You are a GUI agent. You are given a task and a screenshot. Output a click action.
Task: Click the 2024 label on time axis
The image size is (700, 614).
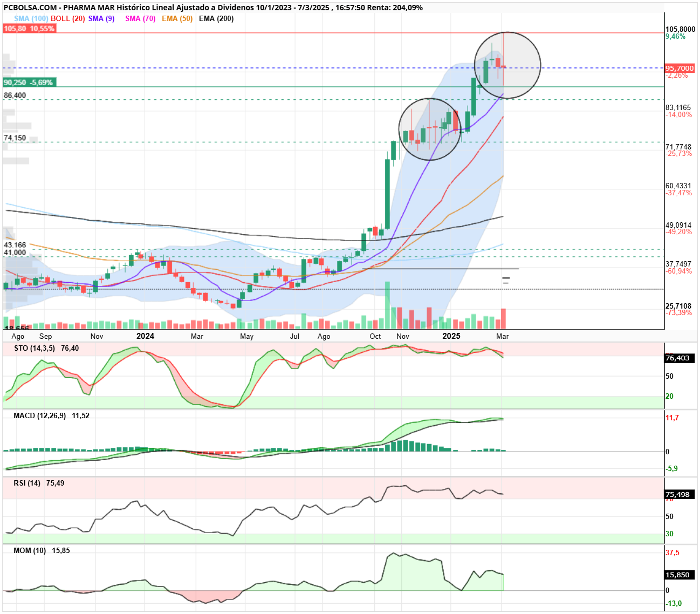[145, 336]
